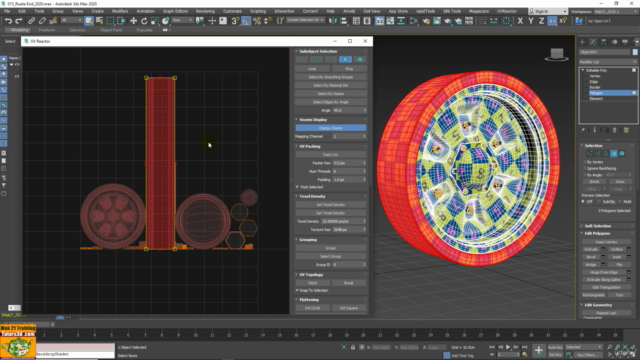Select the Off preview selection radio button
640x360 pixels.
click(584, 202)
